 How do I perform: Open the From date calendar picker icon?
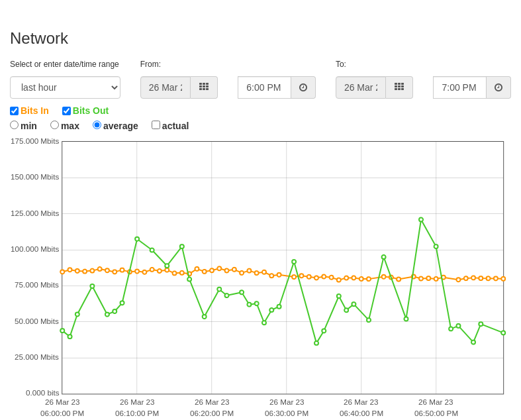coord(204,87)
